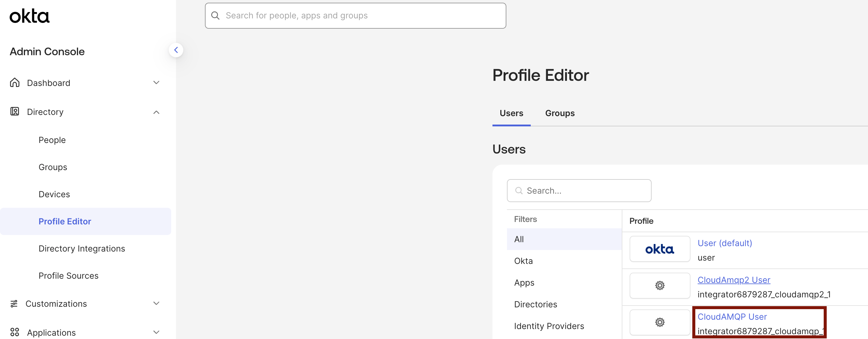
Task: Switch to the Groups tab
Action: tap(559, 113)
